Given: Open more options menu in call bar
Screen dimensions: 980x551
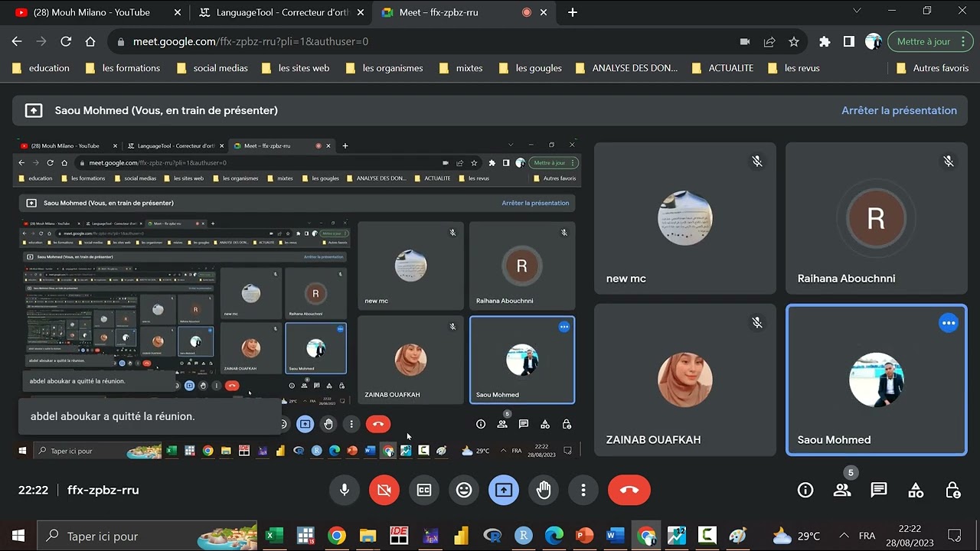Looking at the screenshot, I should tap(583, 490).
